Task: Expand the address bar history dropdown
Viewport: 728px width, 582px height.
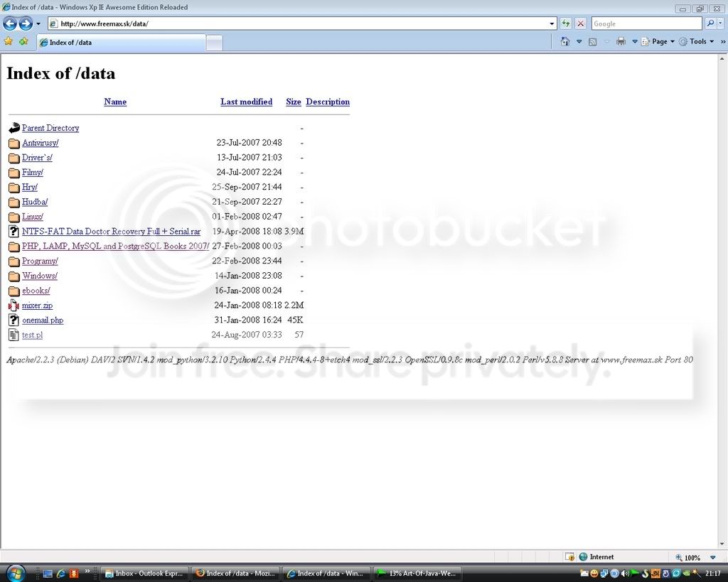Action: pos(552,23)
